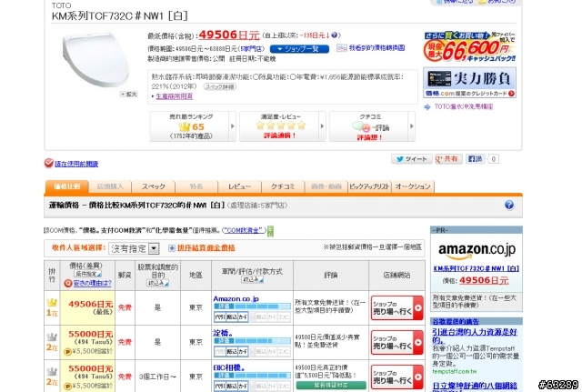582x392 pixels.
Task: Open the クチコミ comments box
Action: coord(370,126)
